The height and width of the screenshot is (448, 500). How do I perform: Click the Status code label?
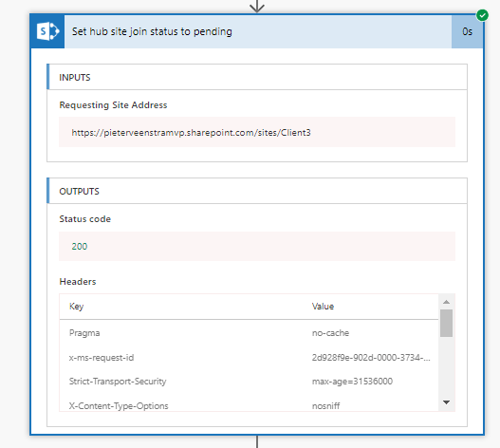click(85, 219)
